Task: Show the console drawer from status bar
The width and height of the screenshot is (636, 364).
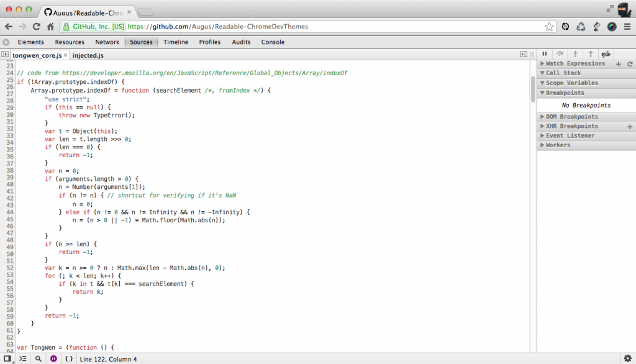Action: [23, 358]
